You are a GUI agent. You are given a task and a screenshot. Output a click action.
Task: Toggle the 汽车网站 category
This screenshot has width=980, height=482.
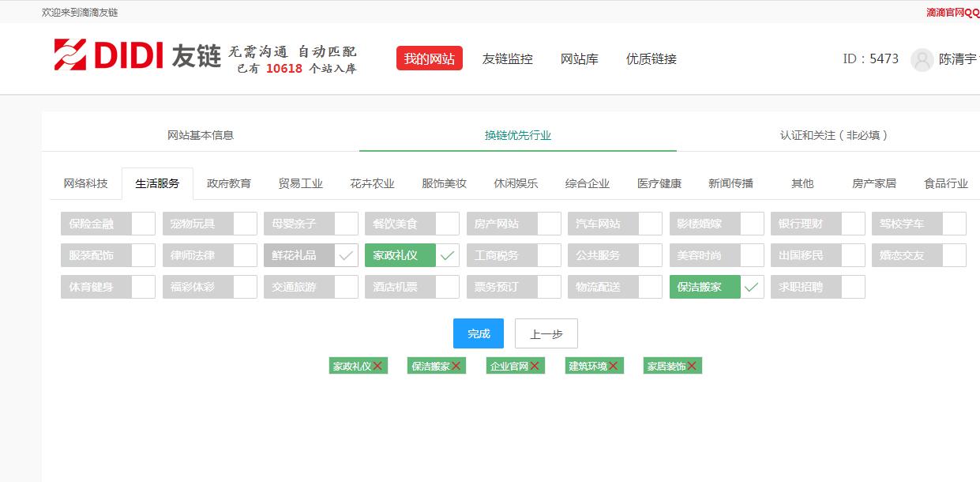pyautogui.click(x=615, y=224)
